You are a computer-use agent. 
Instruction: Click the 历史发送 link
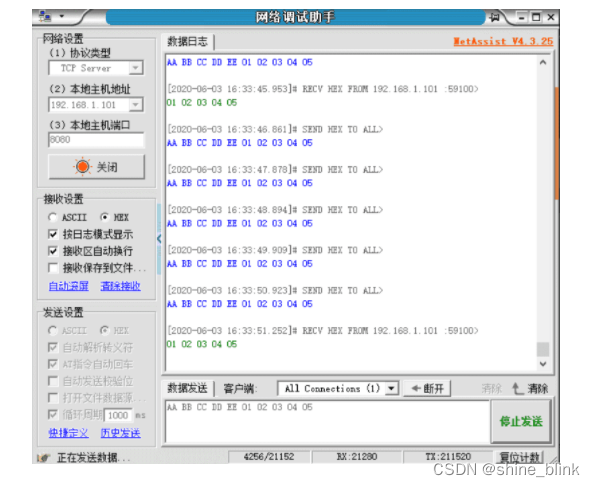click(x=120, y=433)
